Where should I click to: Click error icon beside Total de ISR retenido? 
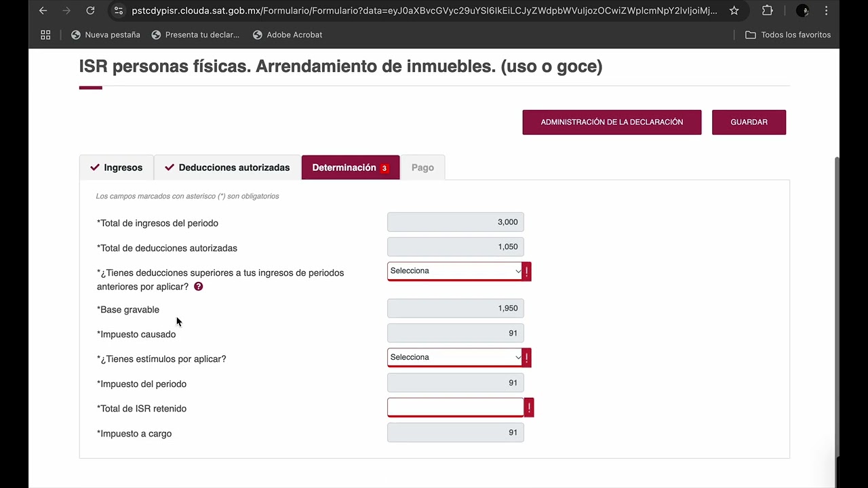pyautogui.click(x=529, y=407)
